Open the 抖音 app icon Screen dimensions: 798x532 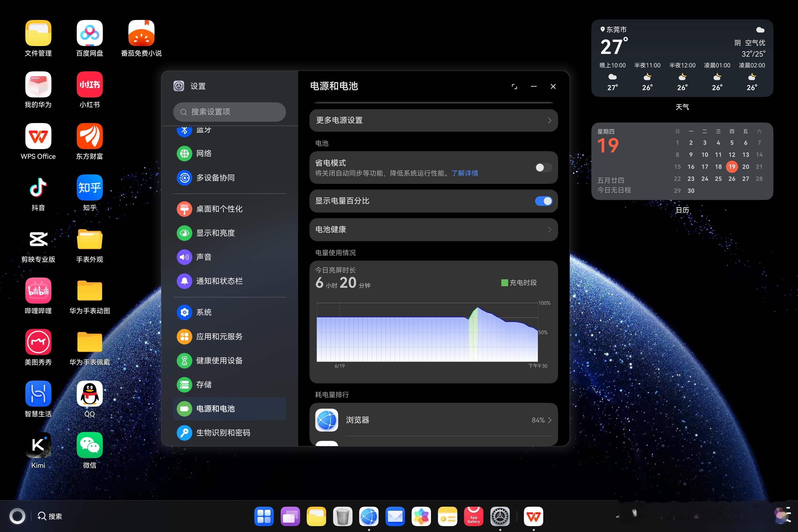tap(38, 188)
